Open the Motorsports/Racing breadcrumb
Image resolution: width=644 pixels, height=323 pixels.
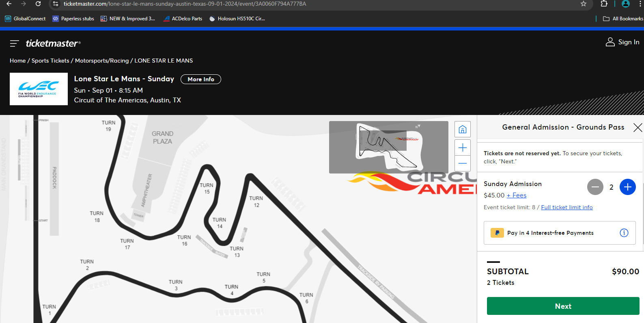point(102,61)
